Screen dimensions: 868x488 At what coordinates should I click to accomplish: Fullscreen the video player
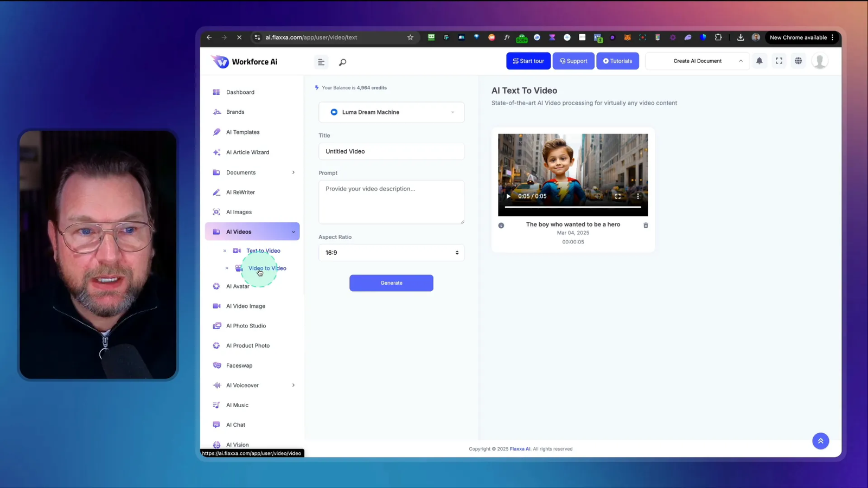[x=618, y=196]
